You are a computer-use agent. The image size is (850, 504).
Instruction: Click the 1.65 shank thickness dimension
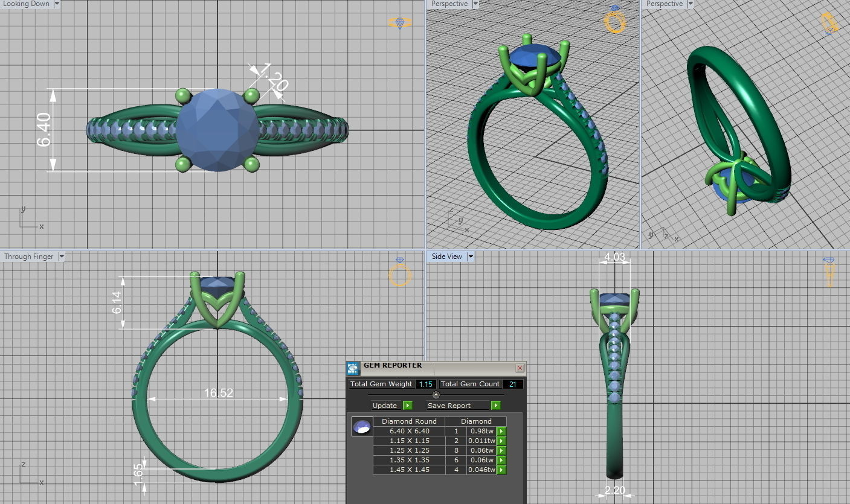pyautogui.click(x=139, y=474)
